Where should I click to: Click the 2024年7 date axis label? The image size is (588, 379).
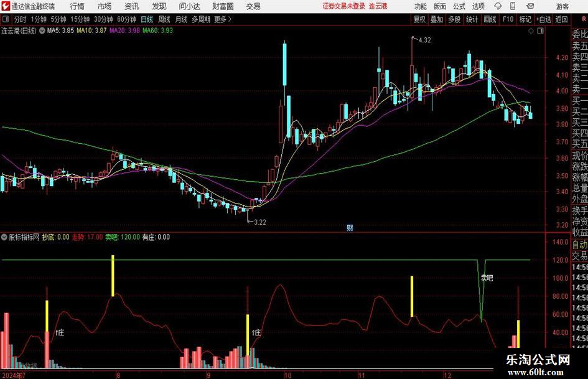point(14,375)
